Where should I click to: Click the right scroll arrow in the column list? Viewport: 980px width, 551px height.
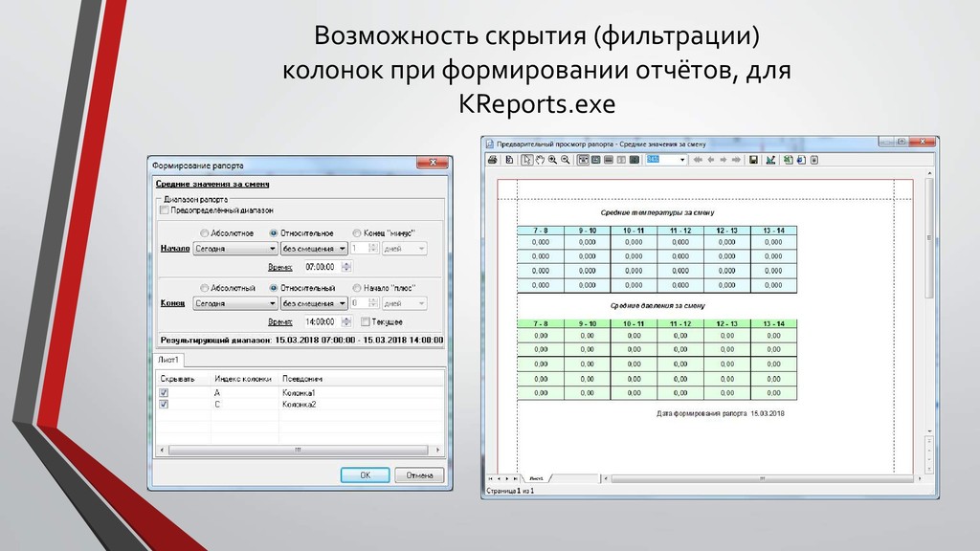(437, 450)
